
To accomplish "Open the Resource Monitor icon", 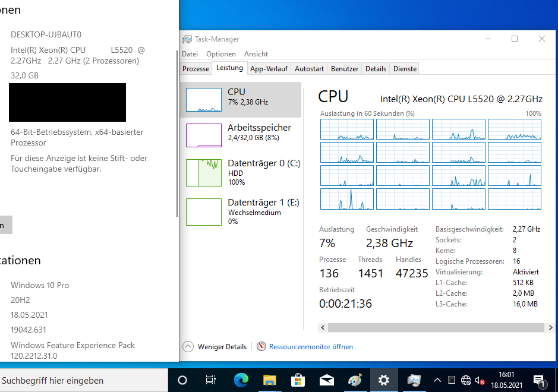I will click(x=261, y=346).
